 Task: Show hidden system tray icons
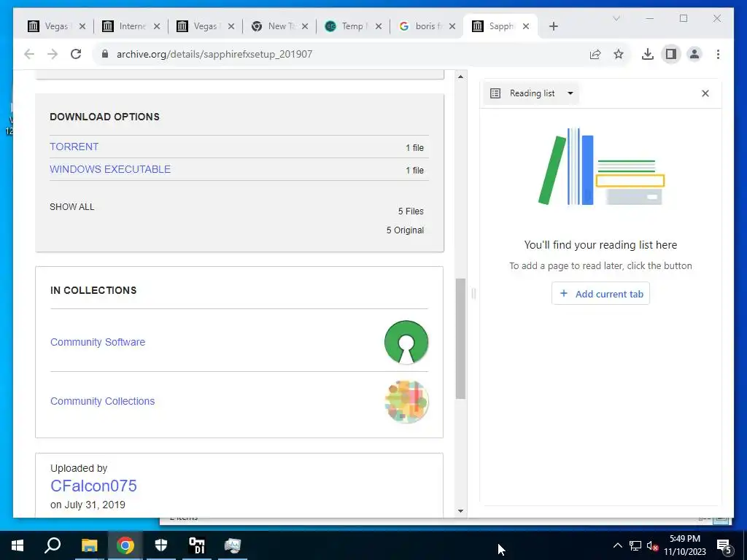pyautogui.click(x=617, y=545)
